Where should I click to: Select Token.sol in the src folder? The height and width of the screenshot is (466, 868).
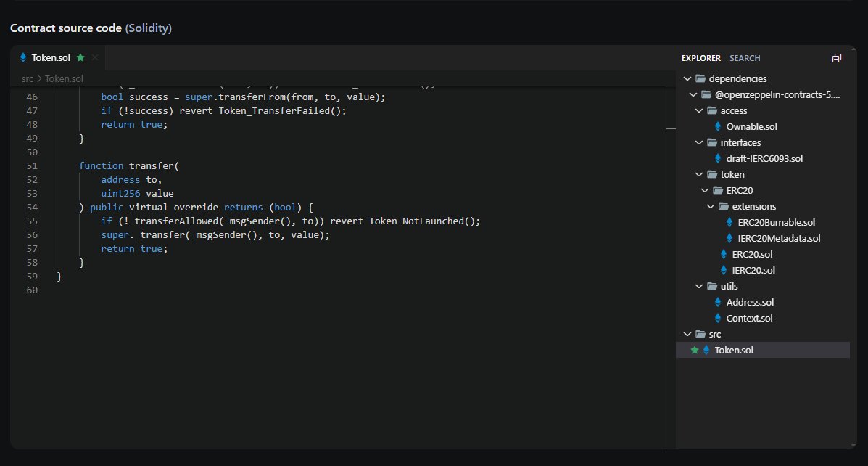point(763,350)
